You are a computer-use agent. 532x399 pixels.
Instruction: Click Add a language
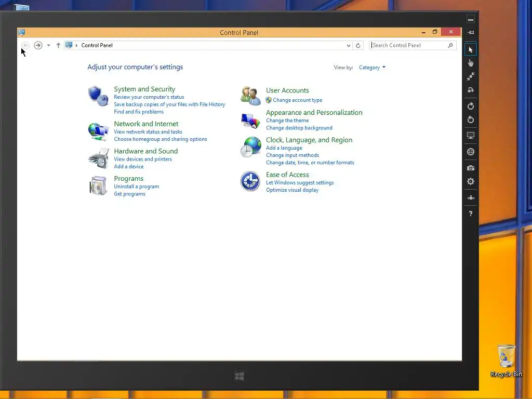click(x=284, y=148)
